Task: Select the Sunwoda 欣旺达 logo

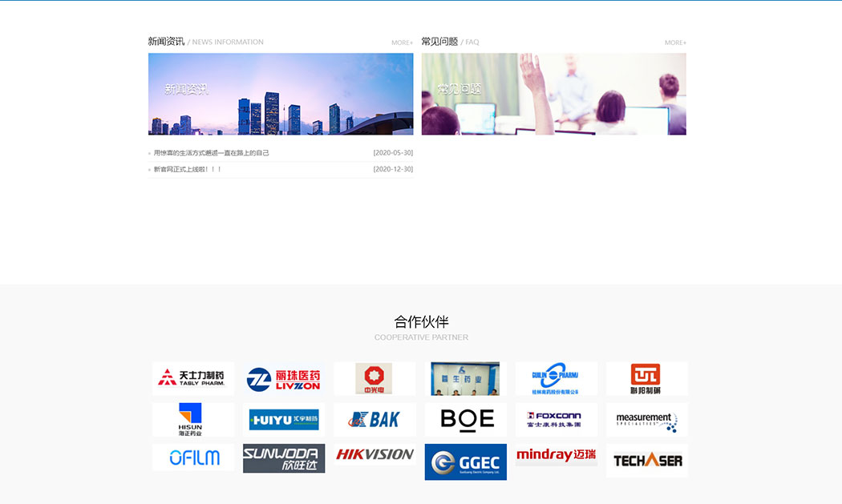Action: pyautogui.click(x=284, y=458)
